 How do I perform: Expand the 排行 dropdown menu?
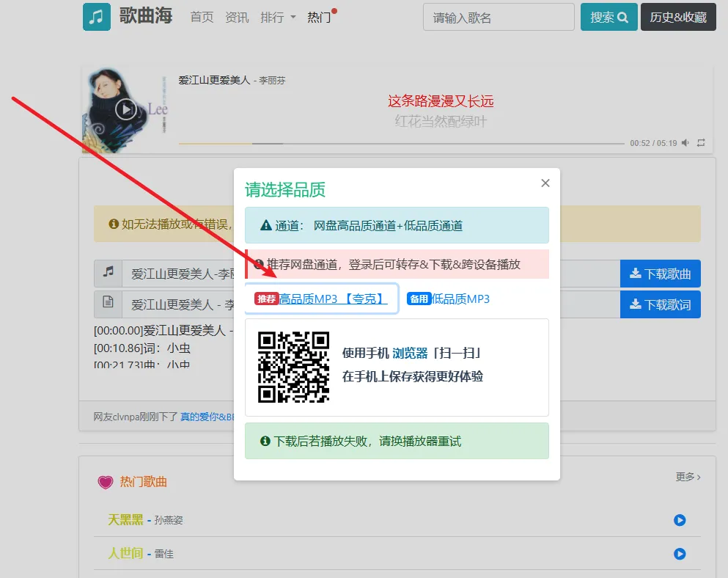pos(278,18)
